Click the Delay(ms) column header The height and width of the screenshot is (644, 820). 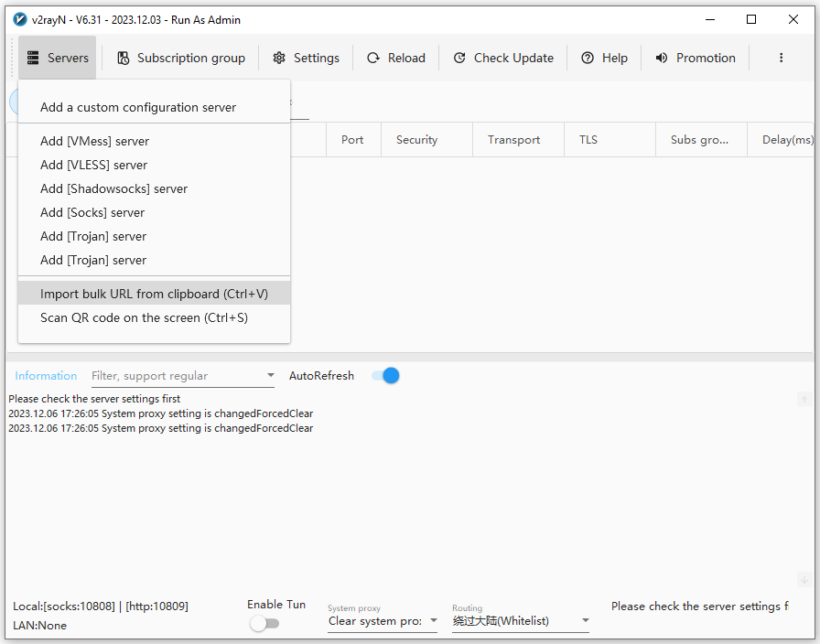point(787,140)
